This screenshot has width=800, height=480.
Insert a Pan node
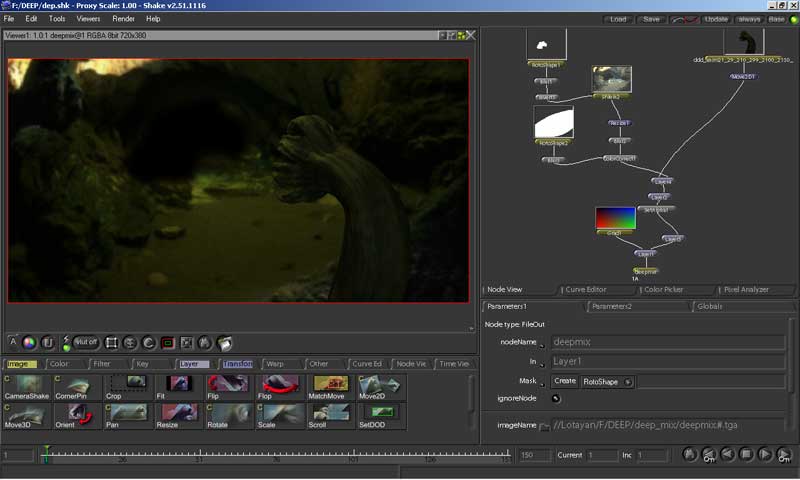pyautogui.click(x=128, y=416)
